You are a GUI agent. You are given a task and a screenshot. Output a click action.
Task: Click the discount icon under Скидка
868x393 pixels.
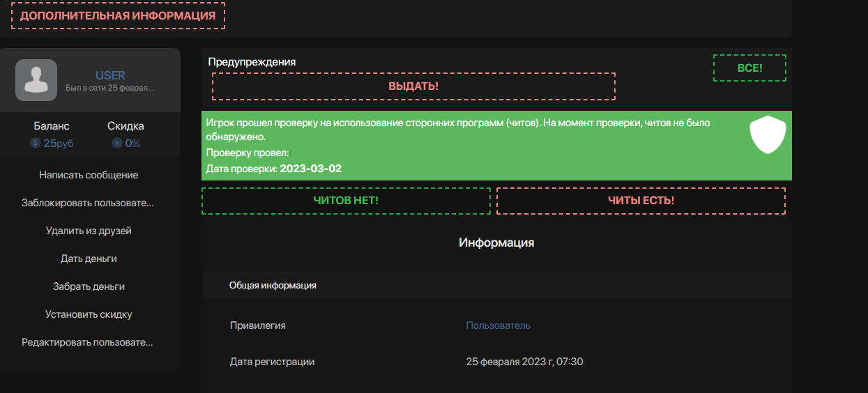pyautogui.click(x=117, y=144)
